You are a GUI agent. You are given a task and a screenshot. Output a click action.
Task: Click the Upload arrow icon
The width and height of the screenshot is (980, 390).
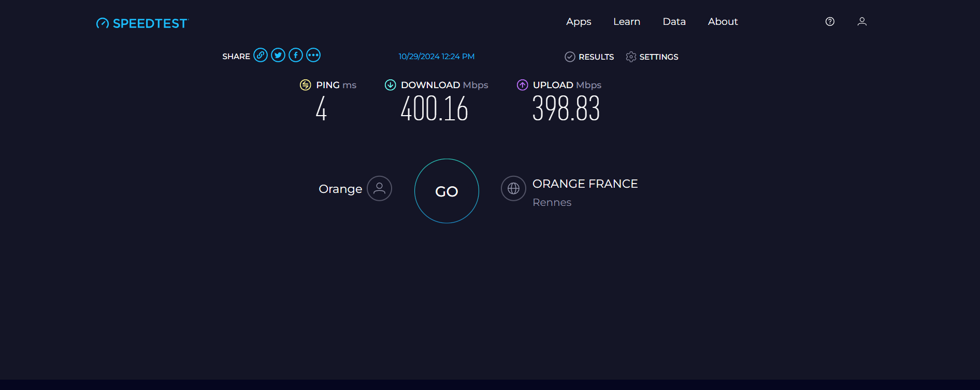[x=522, y=85]
